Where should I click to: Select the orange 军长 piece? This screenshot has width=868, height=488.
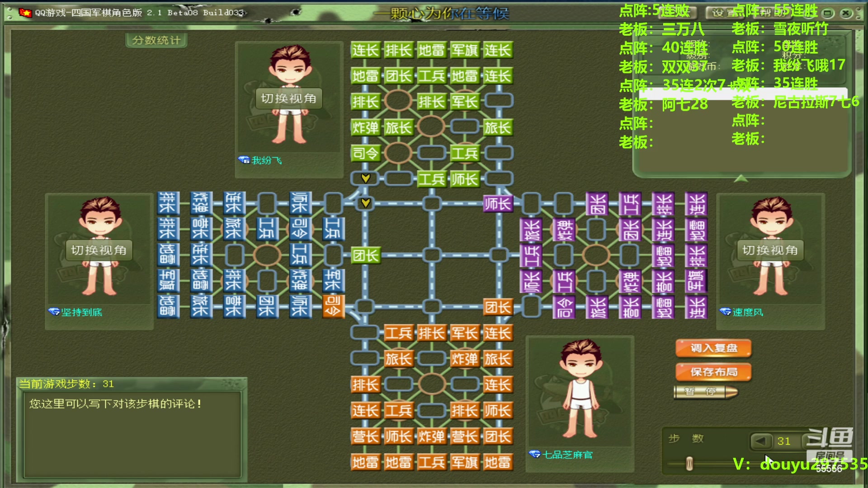(x=464, y=333)
